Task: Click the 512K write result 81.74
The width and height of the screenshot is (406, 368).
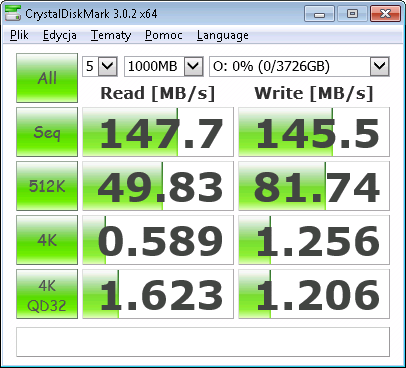Action: point(314,186)
